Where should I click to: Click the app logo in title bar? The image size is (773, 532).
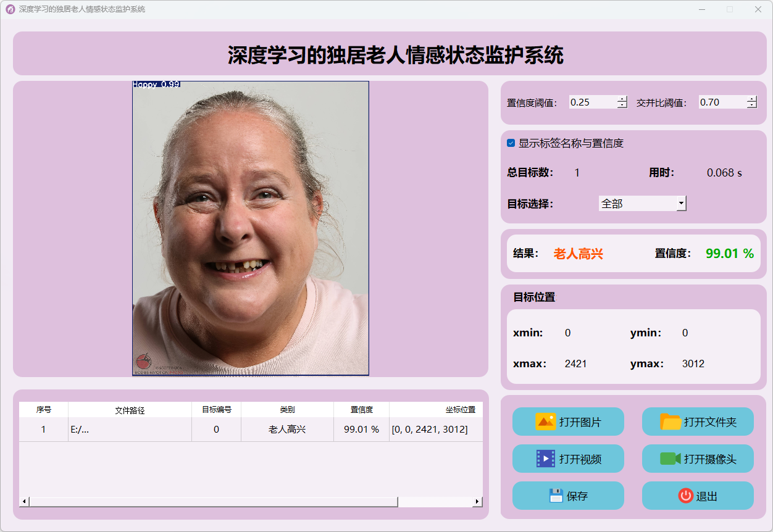point(10,9)
